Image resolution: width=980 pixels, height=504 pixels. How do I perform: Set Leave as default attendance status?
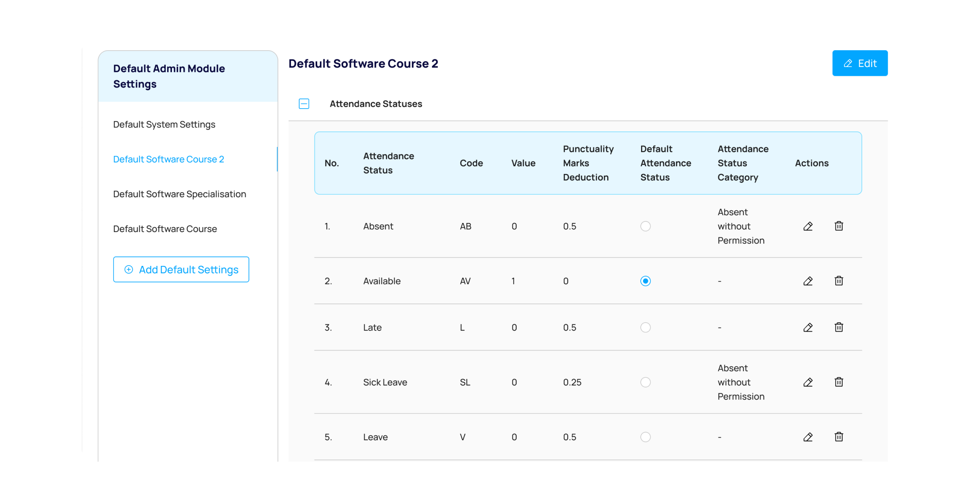click(x=645, y=437)
